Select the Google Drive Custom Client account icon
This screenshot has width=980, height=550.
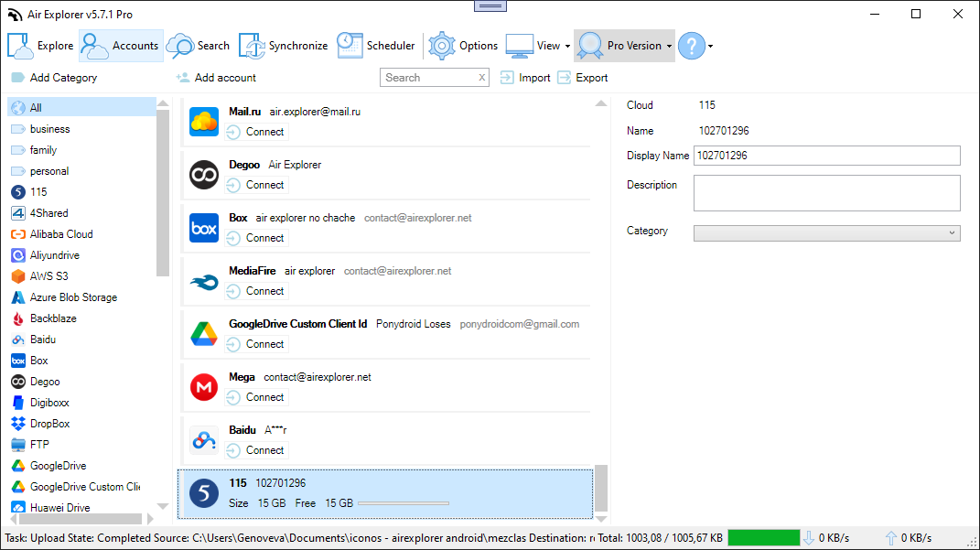click(x=203, y=335)
